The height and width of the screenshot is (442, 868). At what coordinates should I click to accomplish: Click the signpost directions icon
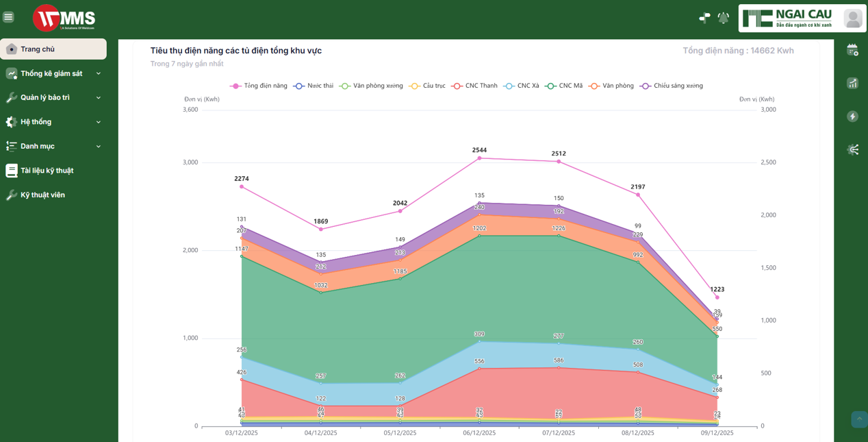[x=704, y=18]
